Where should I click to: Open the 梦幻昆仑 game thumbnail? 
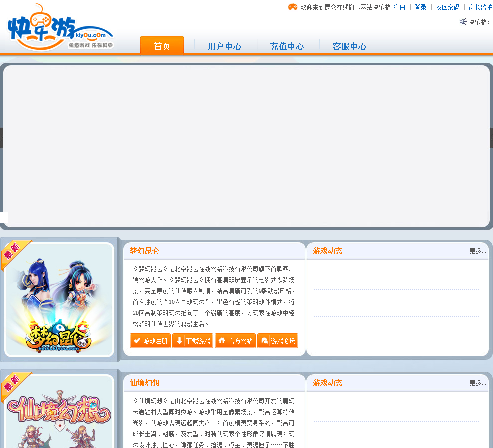59,300
